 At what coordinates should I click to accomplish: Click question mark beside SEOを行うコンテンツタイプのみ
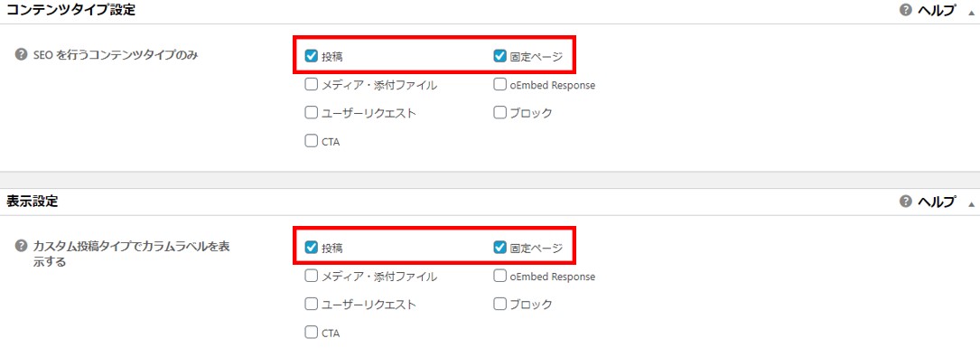(x=21, y=54)
